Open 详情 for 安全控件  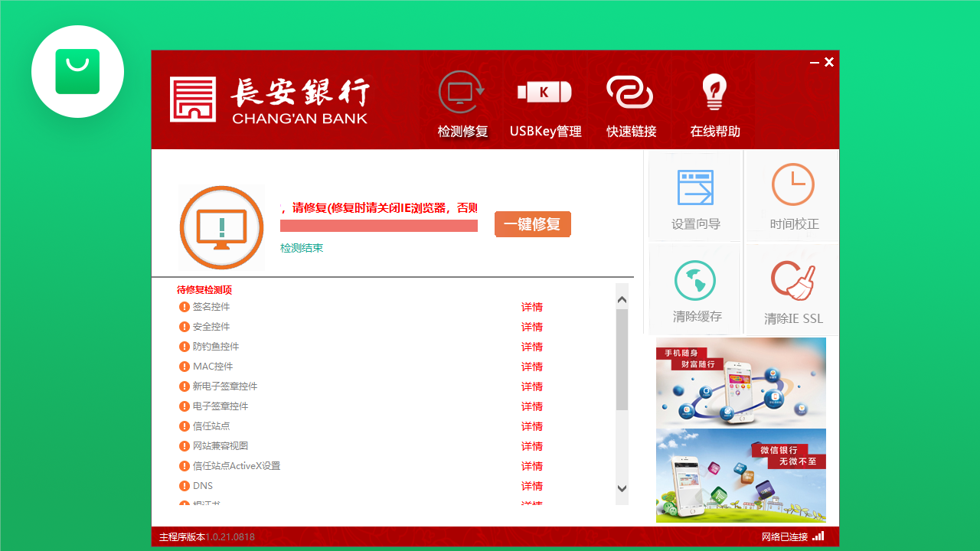[531, 327]
